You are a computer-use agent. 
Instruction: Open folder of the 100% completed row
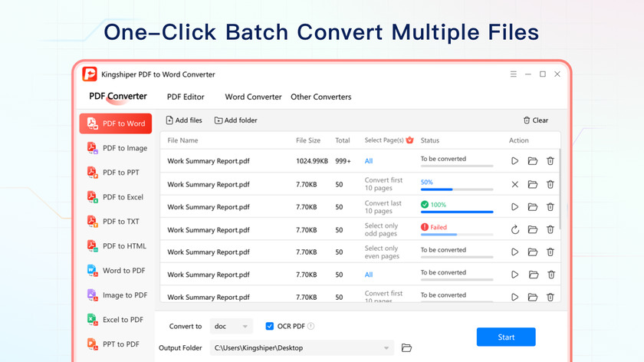tap(533, 207)
